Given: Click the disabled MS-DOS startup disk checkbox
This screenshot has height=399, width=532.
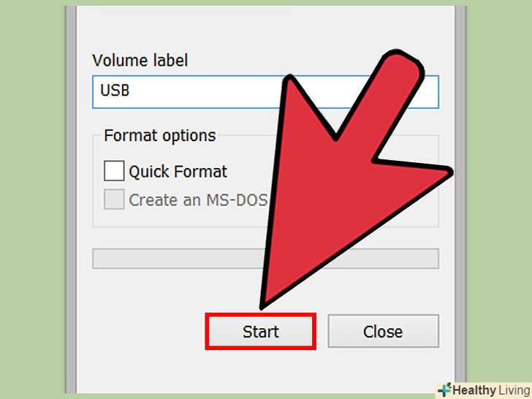Looking at the screenshot, I should 114,199.
